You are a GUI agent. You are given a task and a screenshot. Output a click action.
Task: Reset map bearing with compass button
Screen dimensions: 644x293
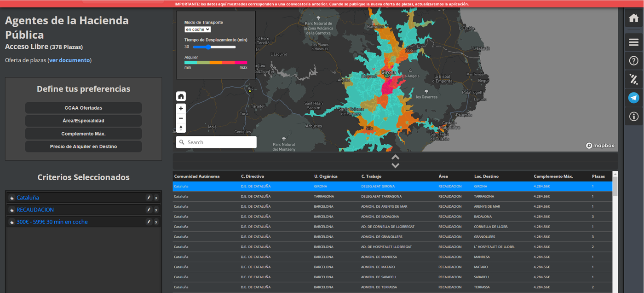(x=181, y=128)
